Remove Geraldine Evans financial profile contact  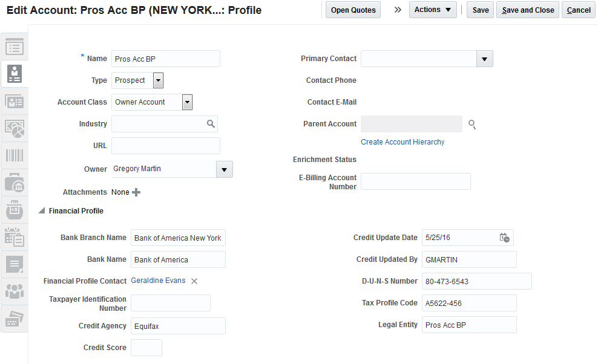(194, 281)
